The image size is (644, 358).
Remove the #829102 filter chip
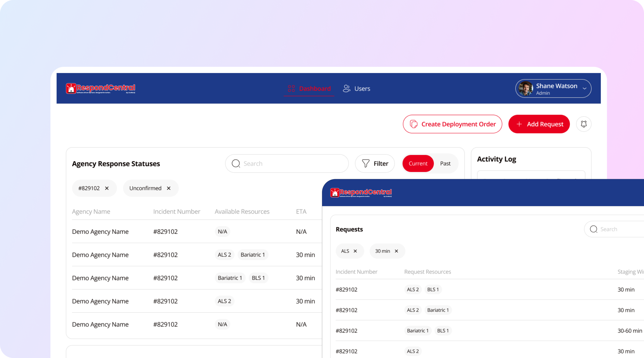(107, 188)
